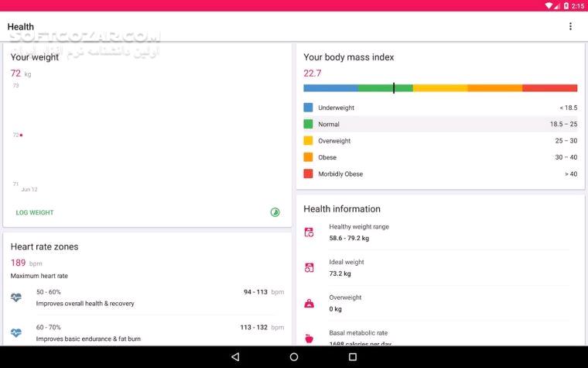Tap the Android recent apps square button
The width and height of the screenshot is (588, 368).
pos(353,356)
